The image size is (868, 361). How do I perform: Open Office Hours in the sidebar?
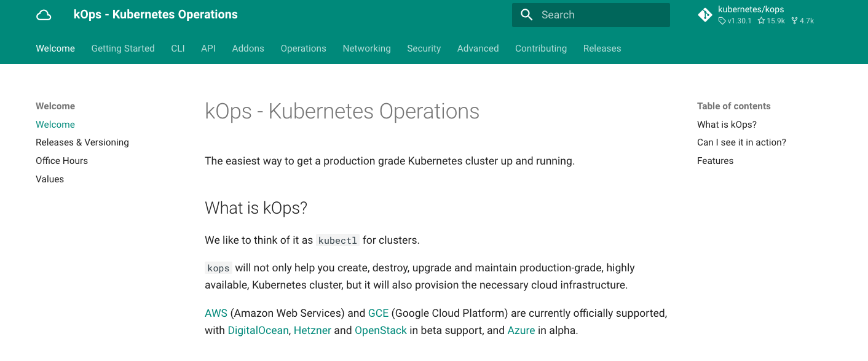click(x=61, y=161)
